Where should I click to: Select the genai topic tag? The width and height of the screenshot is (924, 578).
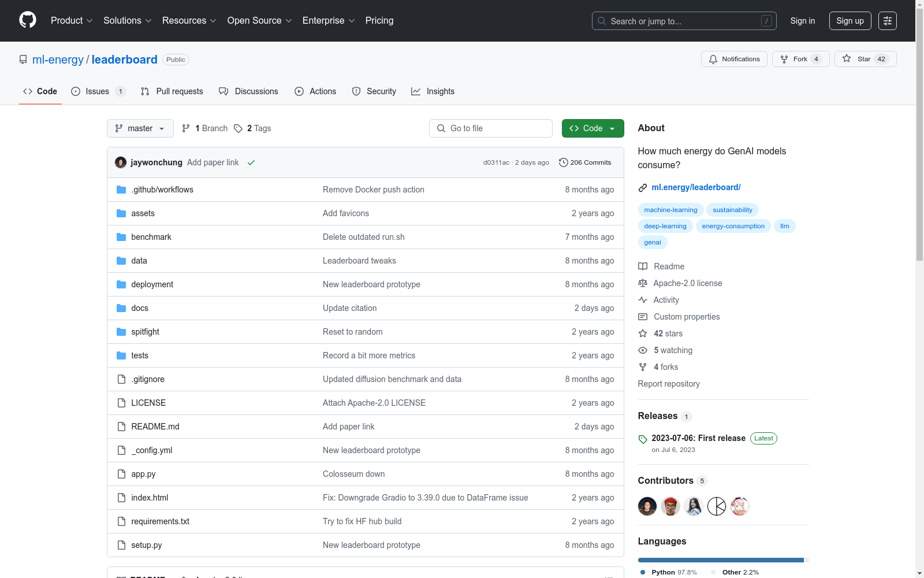653,242
